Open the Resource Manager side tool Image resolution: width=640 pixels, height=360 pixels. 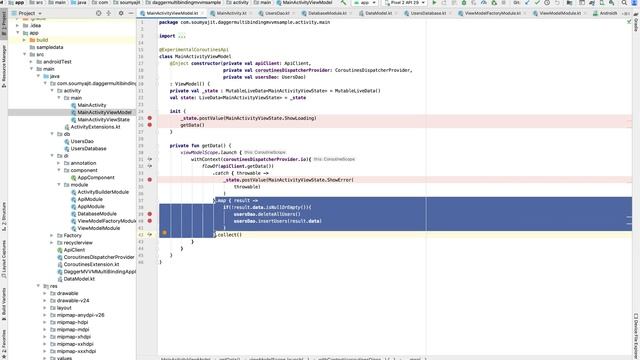(x=4, y=66)
